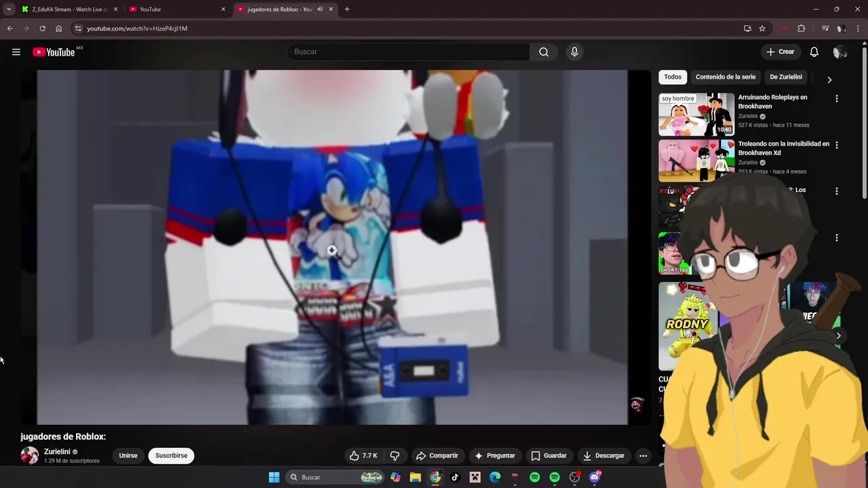
Task: Open File Explorer from taskbar
Action: click(x=415, y=477)
